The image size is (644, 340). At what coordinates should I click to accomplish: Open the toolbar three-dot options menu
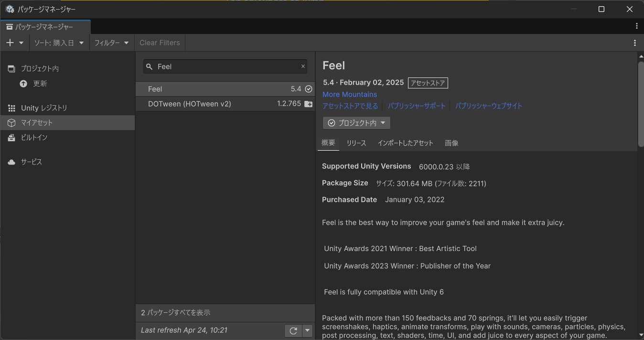635,43
